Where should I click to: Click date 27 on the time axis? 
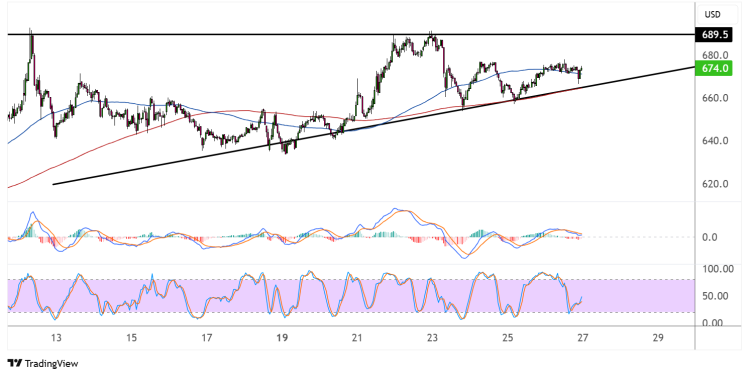[x=582, y=338]
